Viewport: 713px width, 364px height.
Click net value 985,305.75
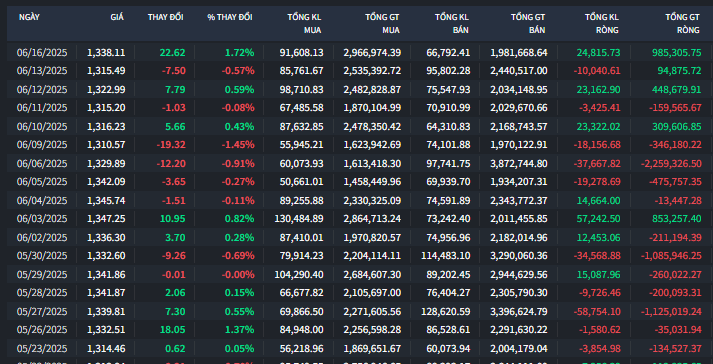(677, 52)
